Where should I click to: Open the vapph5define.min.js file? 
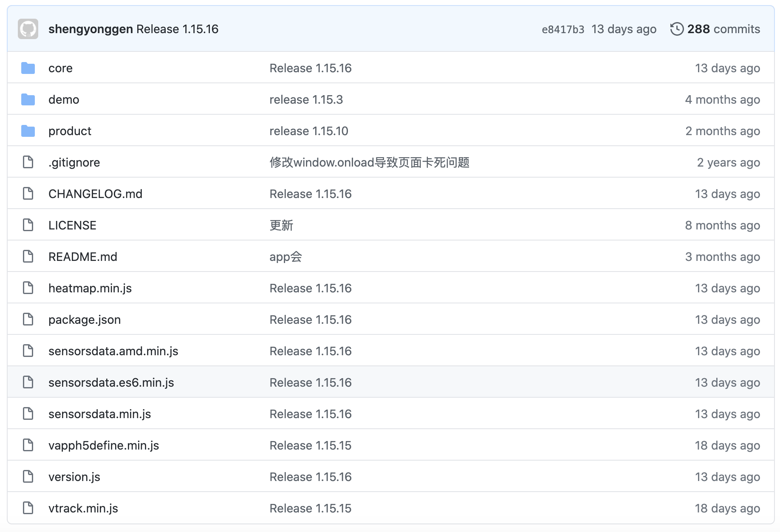(103, 445)
